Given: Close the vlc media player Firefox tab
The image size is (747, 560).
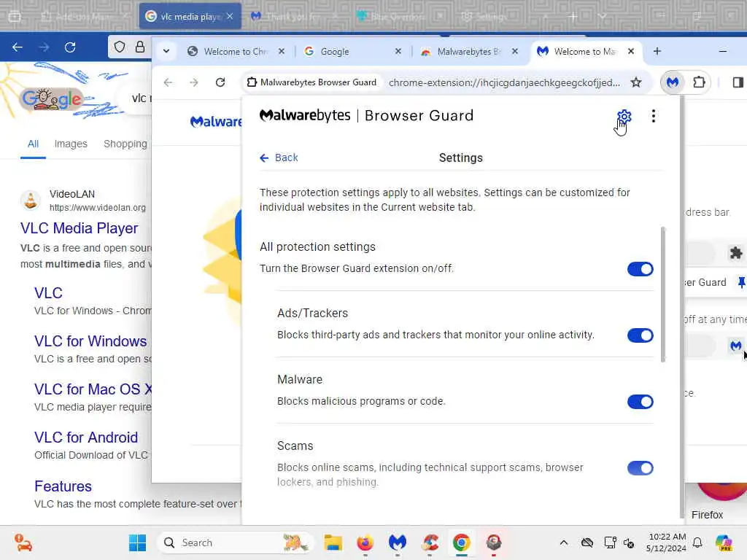Looking at the screenshot, I should [230, 16].
